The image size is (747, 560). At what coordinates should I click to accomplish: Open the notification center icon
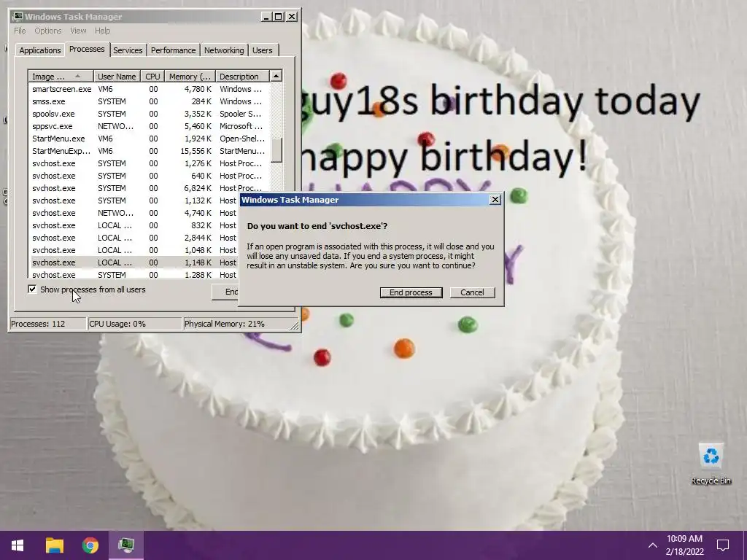723,545
